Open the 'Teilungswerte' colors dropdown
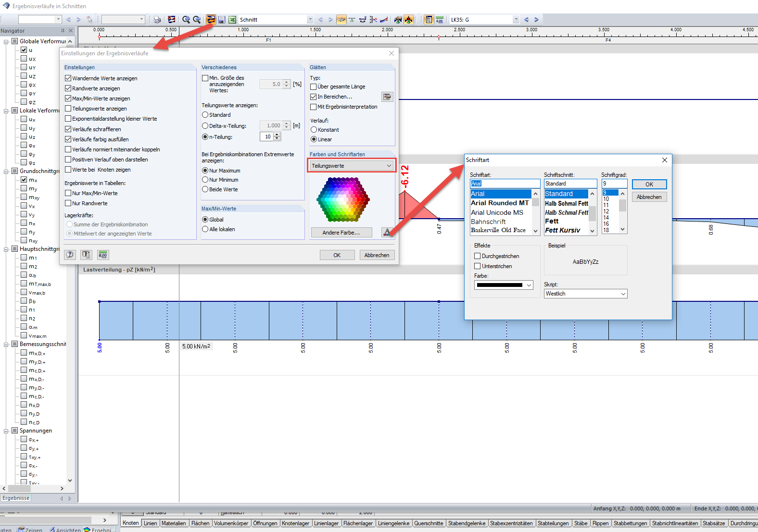Screen dimensions: 758x532 click(x=352, y=166)
